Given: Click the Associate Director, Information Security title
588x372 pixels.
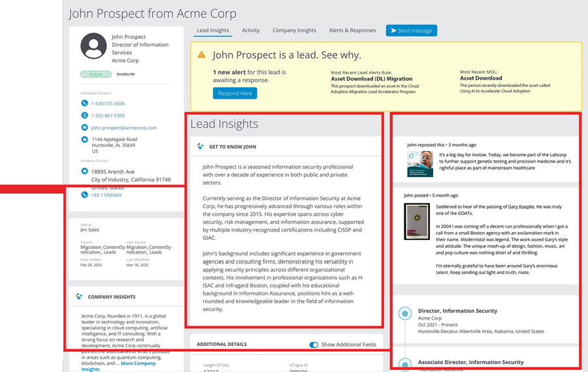Looking at the screenshot, I should [x=470, y=362].
